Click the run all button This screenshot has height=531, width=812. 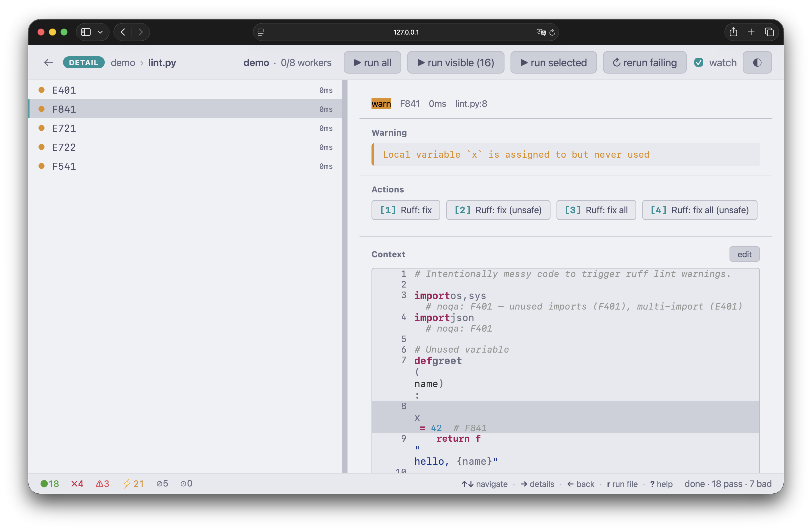point(372,63)
